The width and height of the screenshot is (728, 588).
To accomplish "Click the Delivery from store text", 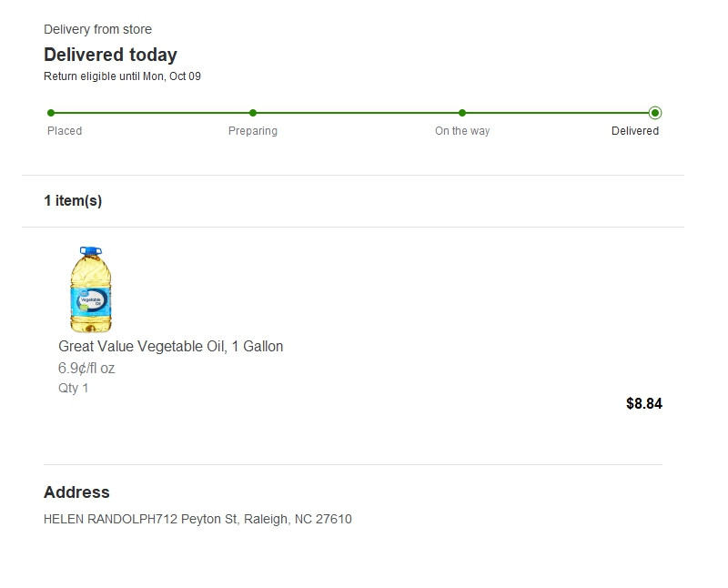I will point(97,29).
